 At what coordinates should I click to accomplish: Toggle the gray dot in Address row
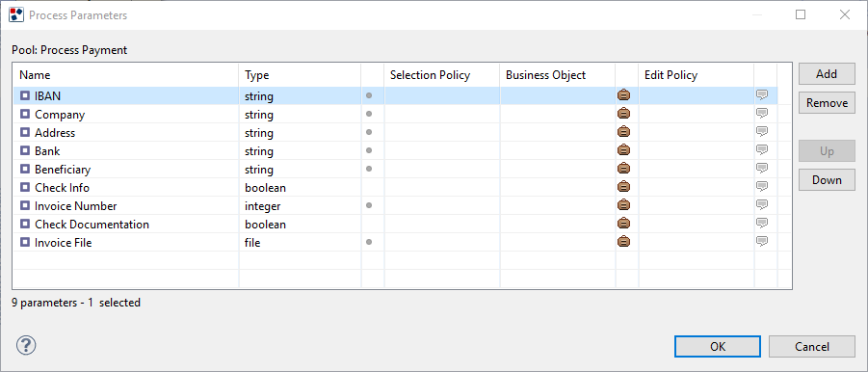pyautogui.click(x=369, y=132)
